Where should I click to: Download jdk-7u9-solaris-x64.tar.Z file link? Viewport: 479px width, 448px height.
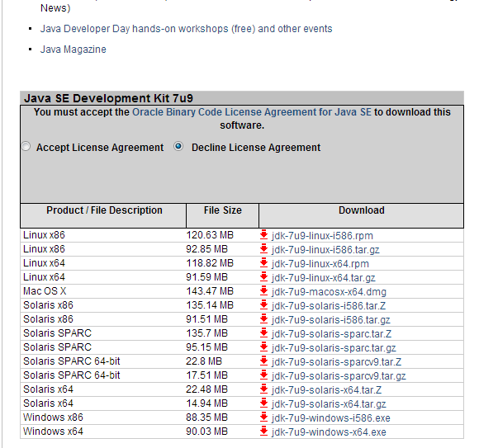(326, 390)
